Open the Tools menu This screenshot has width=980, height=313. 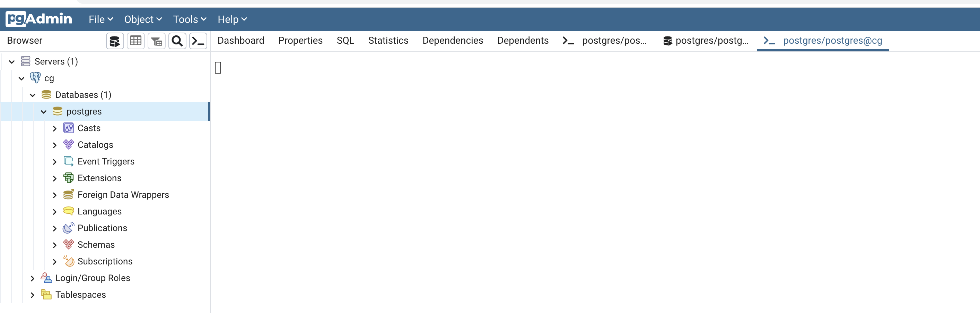point(190,19)
